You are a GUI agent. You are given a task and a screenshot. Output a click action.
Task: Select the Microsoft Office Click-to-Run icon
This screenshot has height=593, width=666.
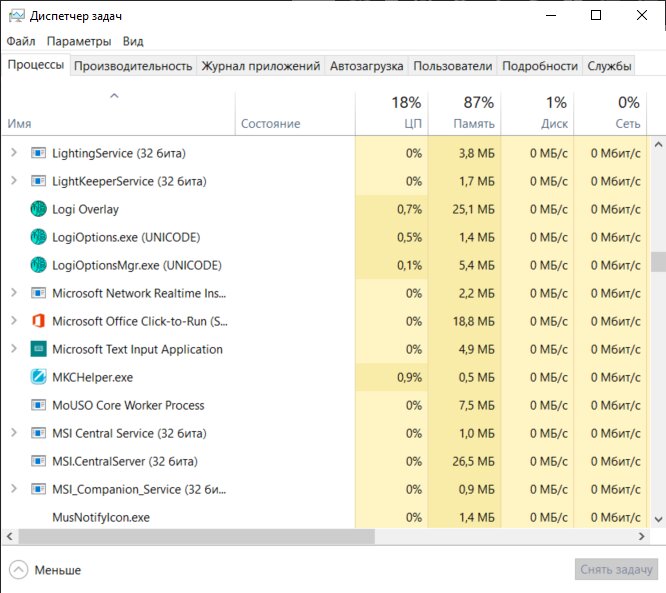pyautogui.click(x=38, y=321)
